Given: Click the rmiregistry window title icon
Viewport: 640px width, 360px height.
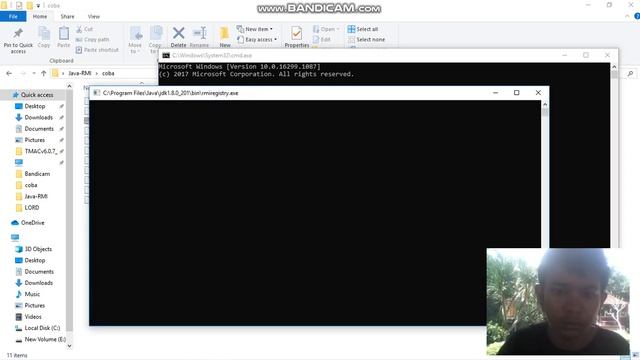Looking at the screenshot, I should [x=96, y=93].
